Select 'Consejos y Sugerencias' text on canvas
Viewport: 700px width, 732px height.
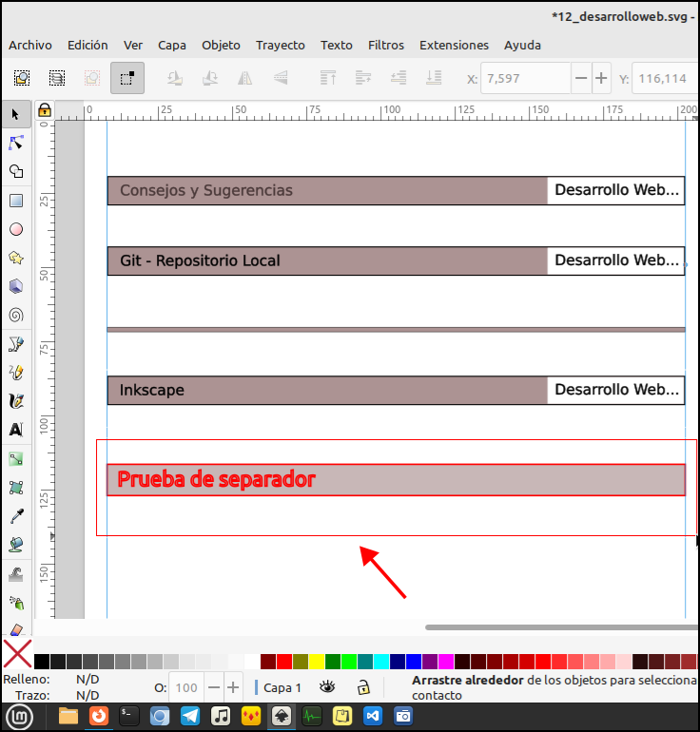tap(206, 190)
